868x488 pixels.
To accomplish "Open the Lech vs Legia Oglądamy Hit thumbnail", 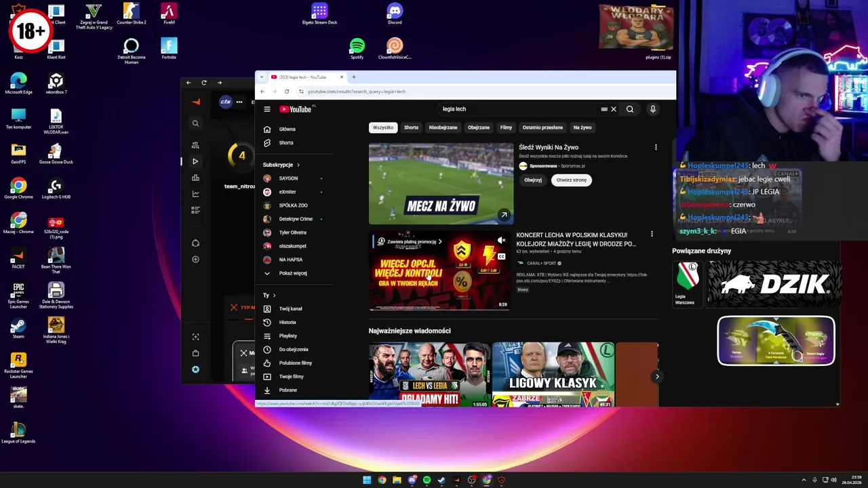I will 429,374.
